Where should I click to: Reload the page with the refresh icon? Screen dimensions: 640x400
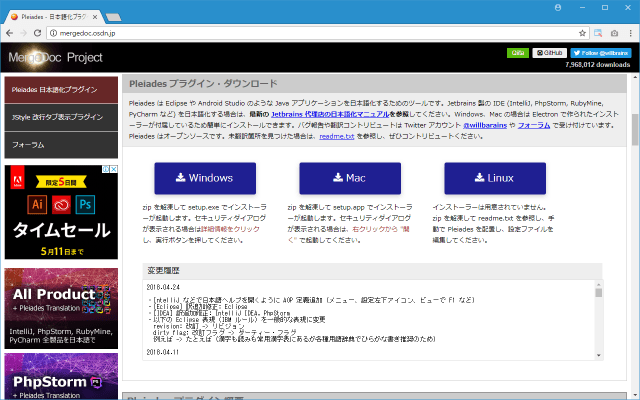(x=37, y=33)
